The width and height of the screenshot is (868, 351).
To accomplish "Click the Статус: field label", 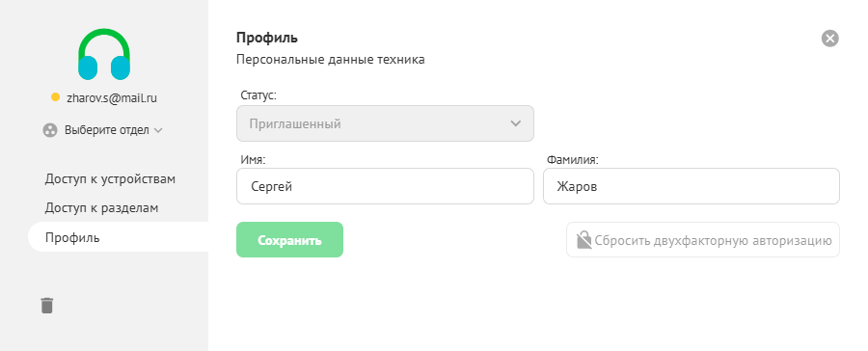I will [258, 95].
